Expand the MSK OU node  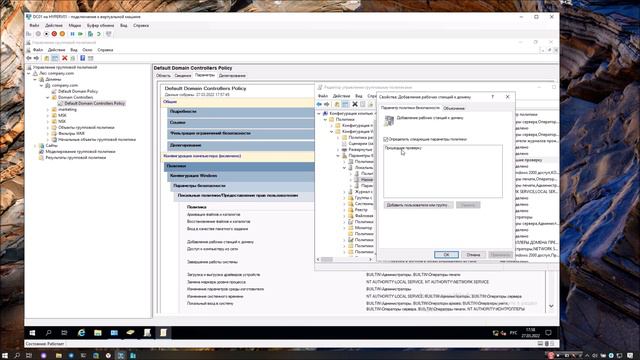[x=48, y=116]
